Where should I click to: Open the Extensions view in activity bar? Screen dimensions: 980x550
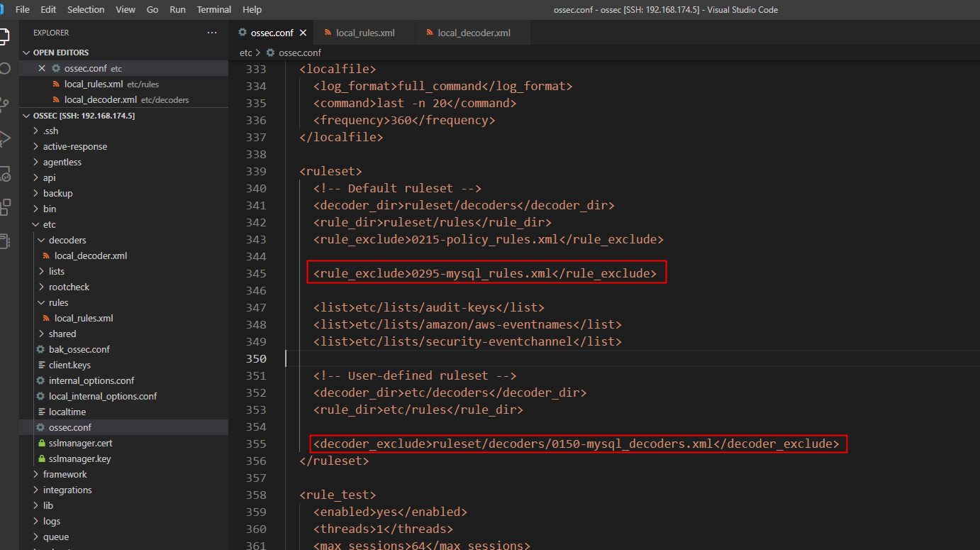(x=5, y=207)
